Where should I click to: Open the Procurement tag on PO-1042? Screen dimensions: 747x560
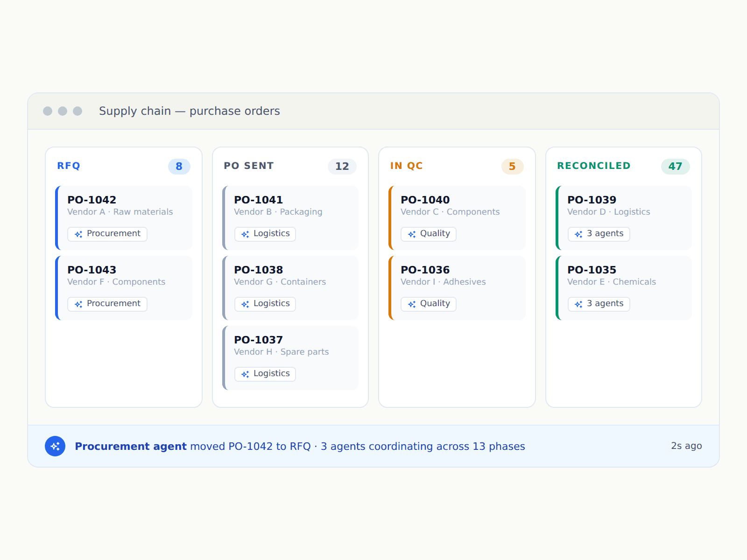pos(107,234)
